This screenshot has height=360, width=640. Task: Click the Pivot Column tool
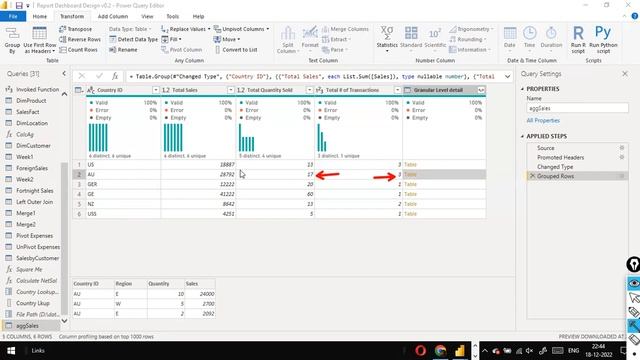(x=182, y=49)
